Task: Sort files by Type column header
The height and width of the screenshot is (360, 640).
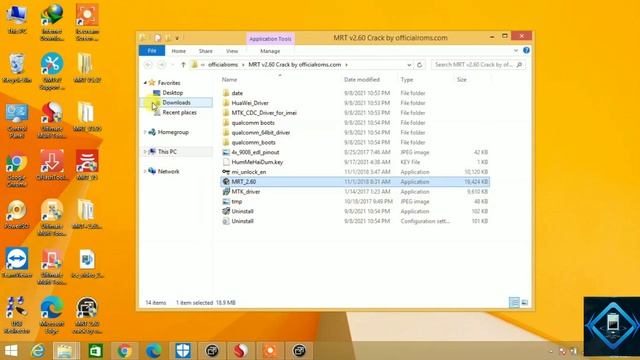Action: [407, 80]
